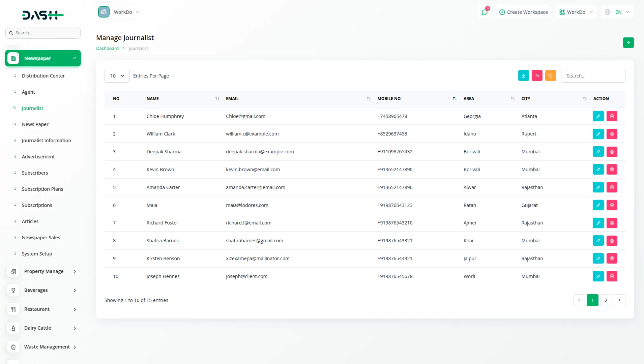This screenshot has height=364, width=644.
Task: Click the pink undo icon above the table
Action: click(537, 75)
